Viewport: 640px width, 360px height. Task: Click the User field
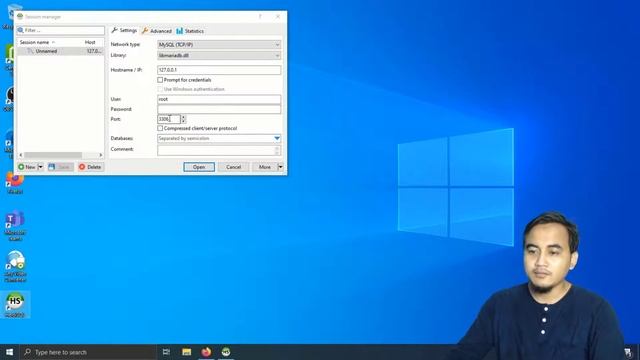pos(219,99)
